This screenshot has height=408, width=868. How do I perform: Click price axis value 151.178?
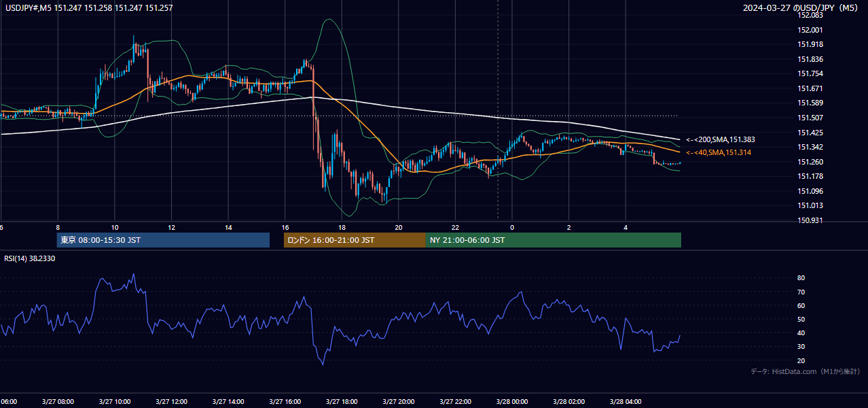pyautogui.click(x=810, y=176)
